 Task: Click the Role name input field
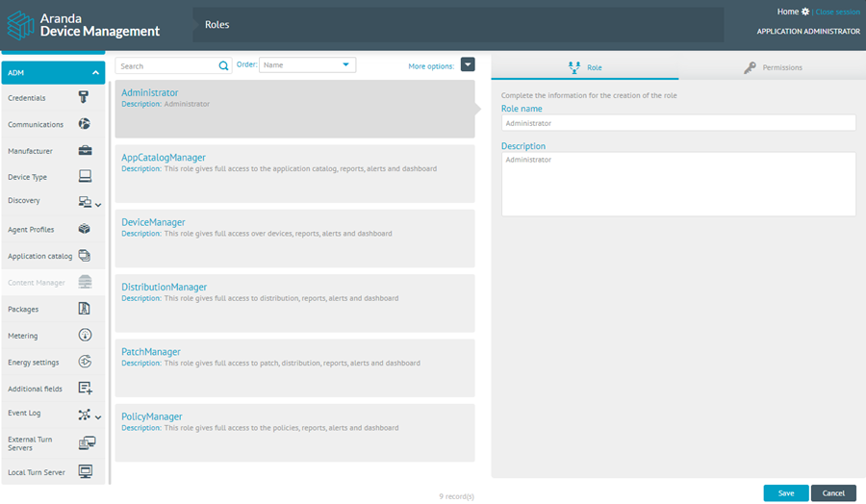click(x=678, y=122)
